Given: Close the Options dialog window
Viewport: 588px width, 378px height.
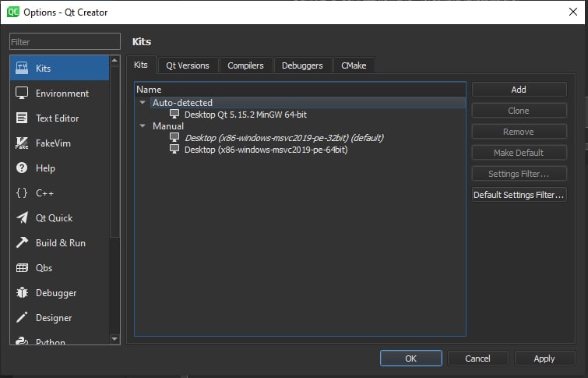Looking at the screenshot, I should [573, 12].
